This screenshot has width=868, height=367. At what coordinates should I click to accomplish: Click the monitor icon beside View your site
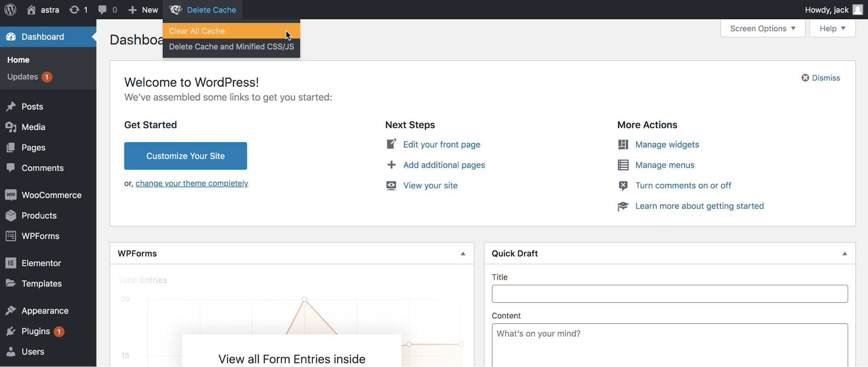[391, 186]
